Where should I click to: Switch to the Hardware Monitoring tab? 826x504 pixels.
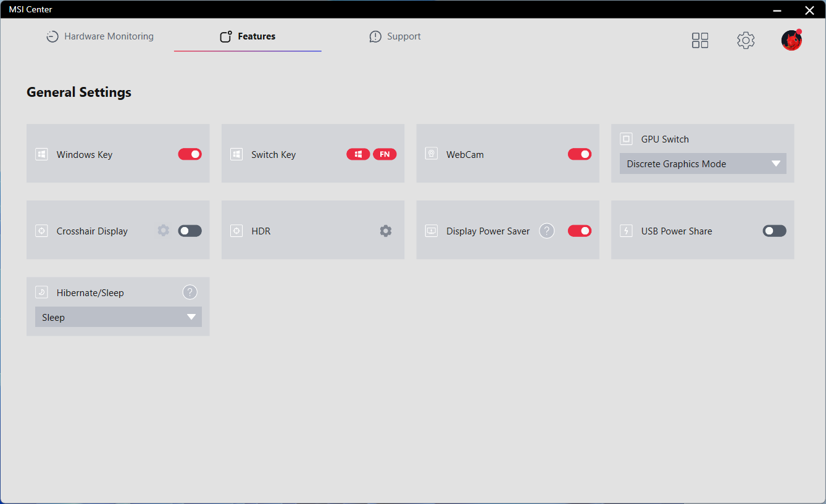pyautogui.click(x=100, y=36)
